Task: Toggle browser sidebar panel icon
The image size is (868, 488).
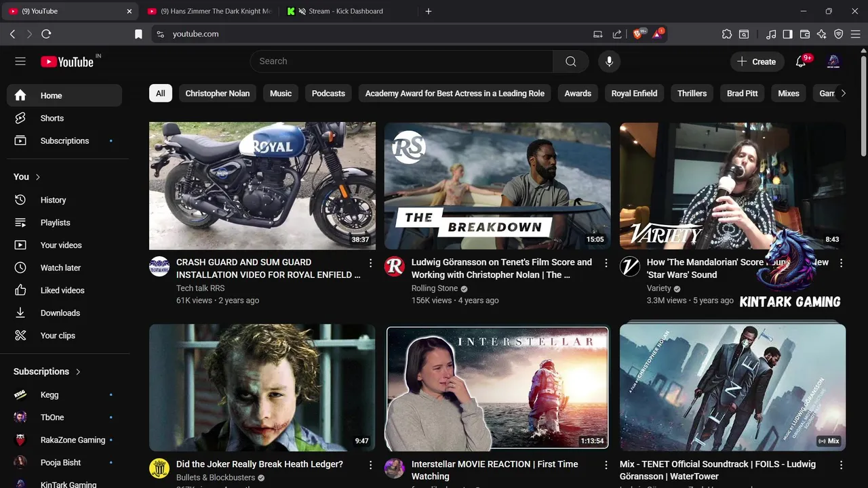Action: [x=787, y=34]
